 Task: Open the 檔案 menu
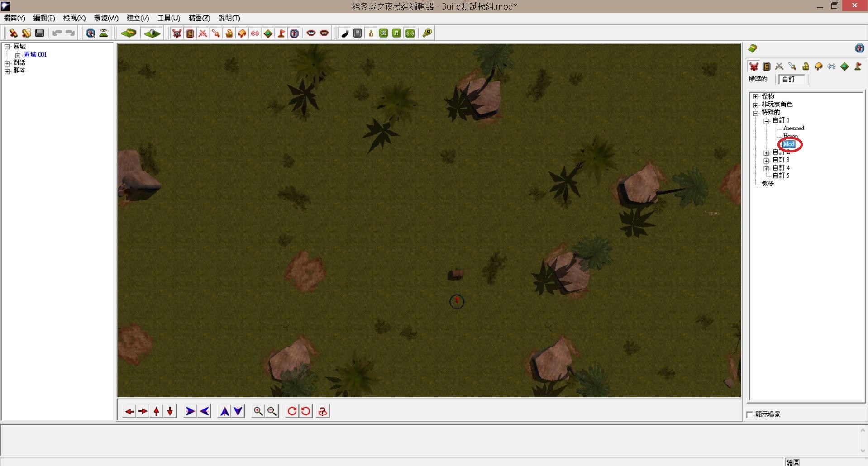[x=14, y=18]
